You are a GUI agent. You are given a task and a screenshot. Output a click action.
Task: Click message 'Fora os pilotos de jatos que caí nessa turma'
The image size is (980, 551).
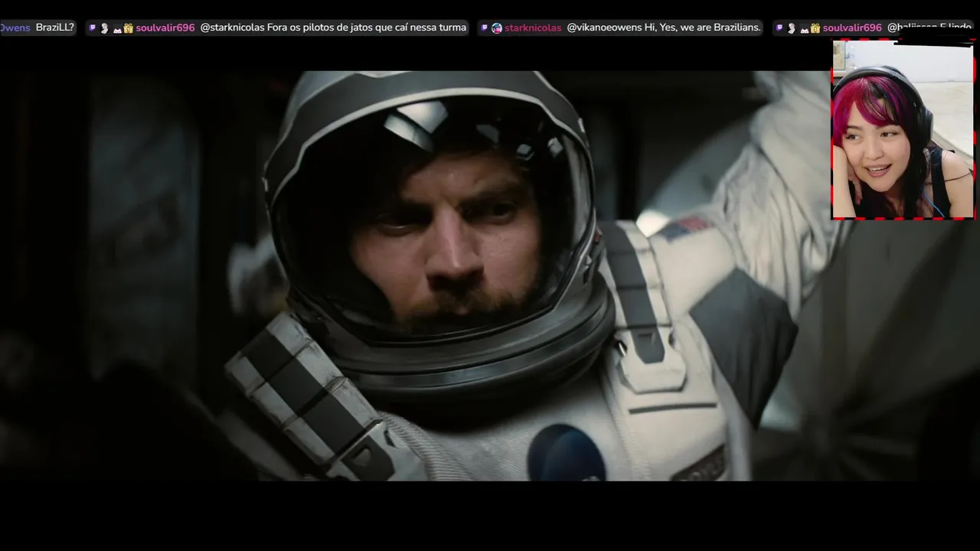coord(367,28)
